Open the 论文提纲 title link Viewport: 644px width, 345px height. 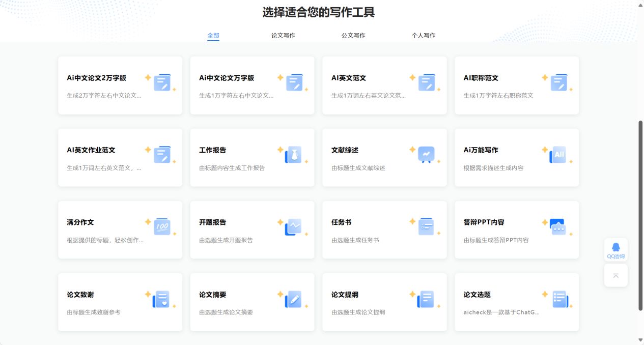point(345,295)
